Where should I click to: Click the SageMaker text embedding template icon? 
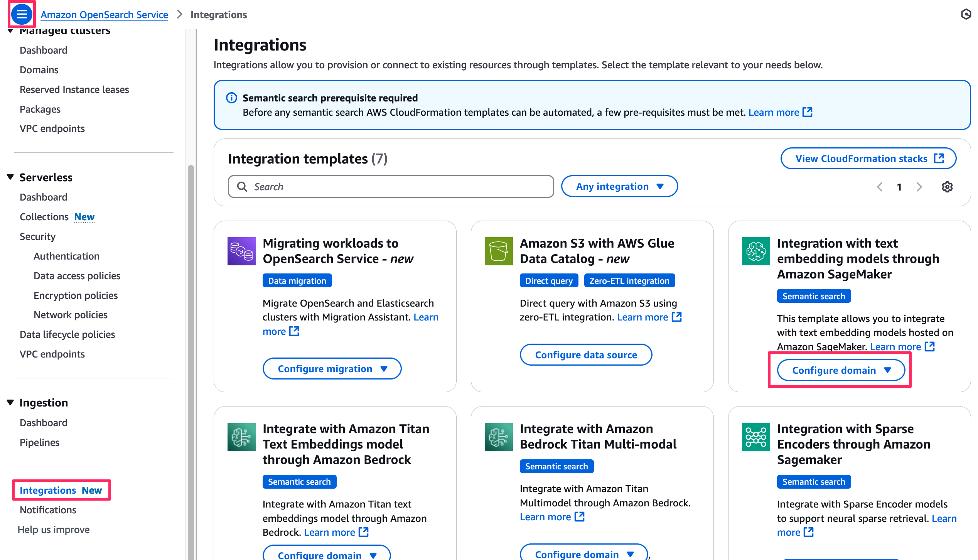click(756, 251)
